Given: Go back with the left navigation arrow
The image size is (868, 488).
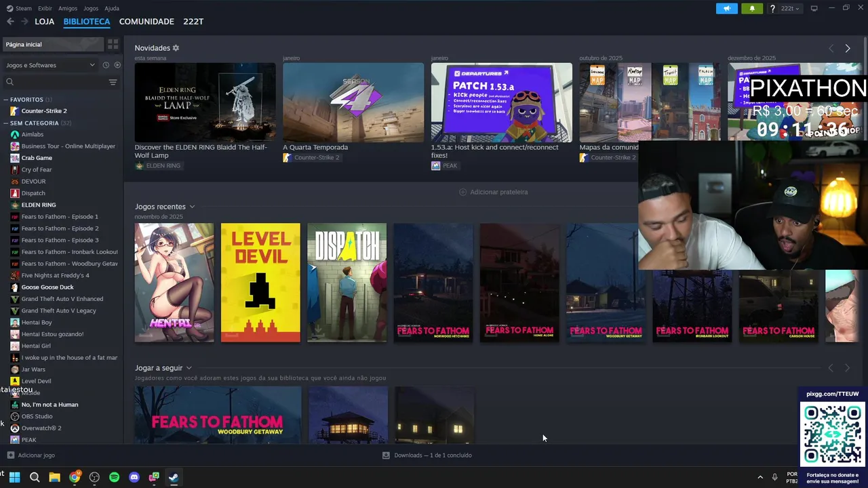Looking at the screenshot, I should 10,22.
